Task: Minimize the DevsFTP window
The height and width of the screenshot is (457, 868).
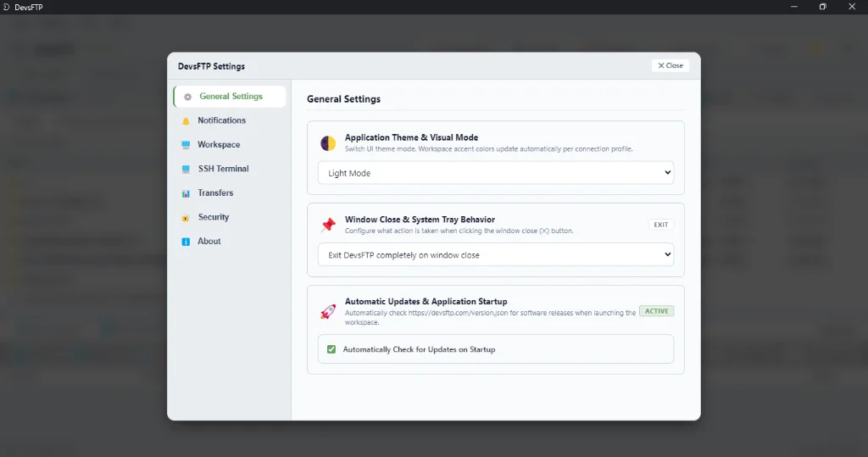Action: (794, 7)
